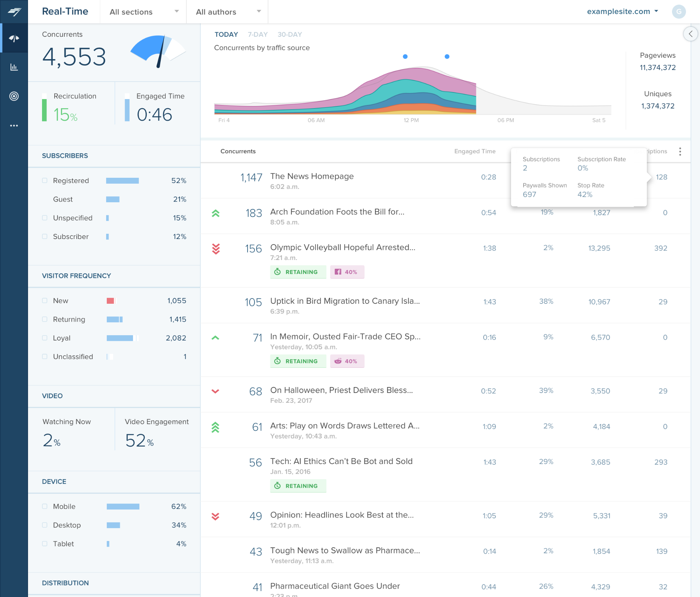Check the Registered subscribers checkbox
Screen dimensions: 700x597
(44, 180)
